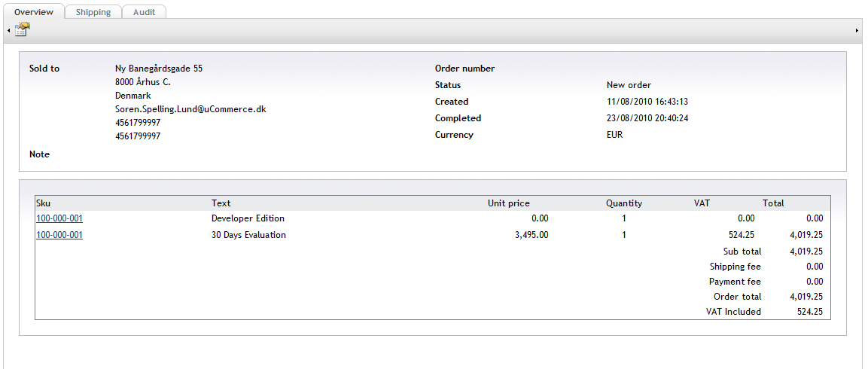Click the VAT column header

coord(702,203)
